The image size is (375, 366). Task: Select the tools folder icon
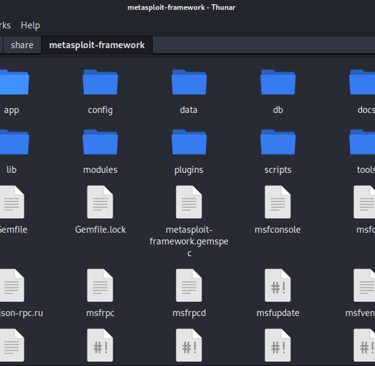[x=362, y=142]
